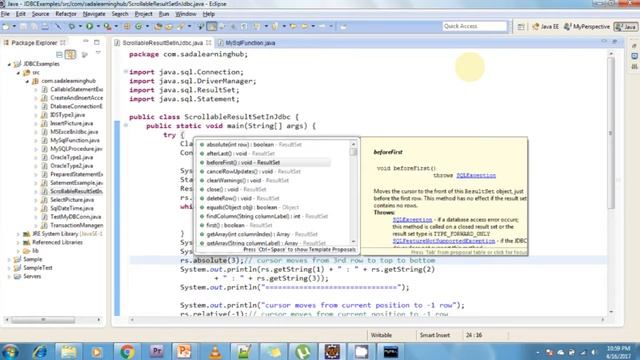Expand the lib folder node
640x360 pixels.
[18, 251]
